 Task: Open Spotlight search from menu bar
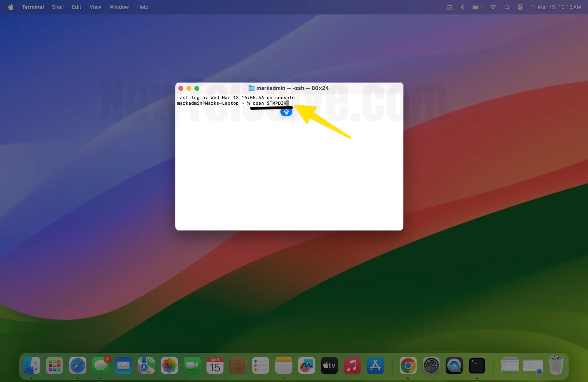pos(507,7)
